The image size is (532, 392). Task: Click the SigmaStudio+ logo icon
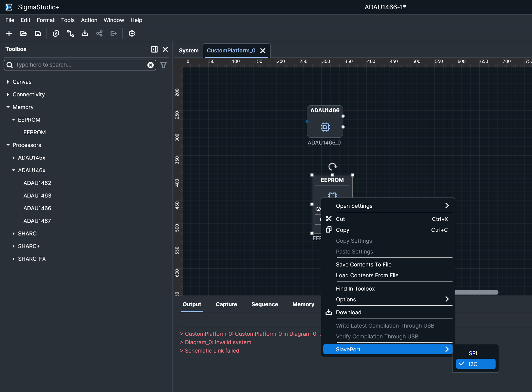[x=9, y=7]
